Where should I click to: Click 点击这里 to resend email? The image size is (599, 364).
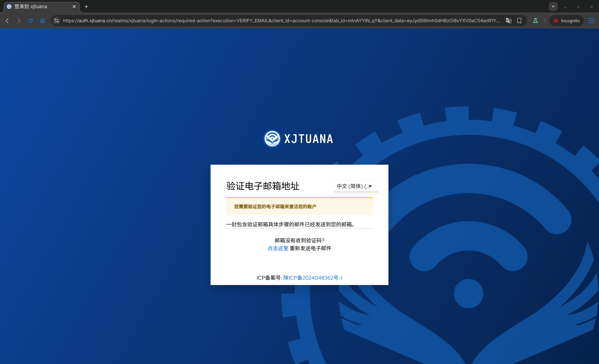click(278, 248)
